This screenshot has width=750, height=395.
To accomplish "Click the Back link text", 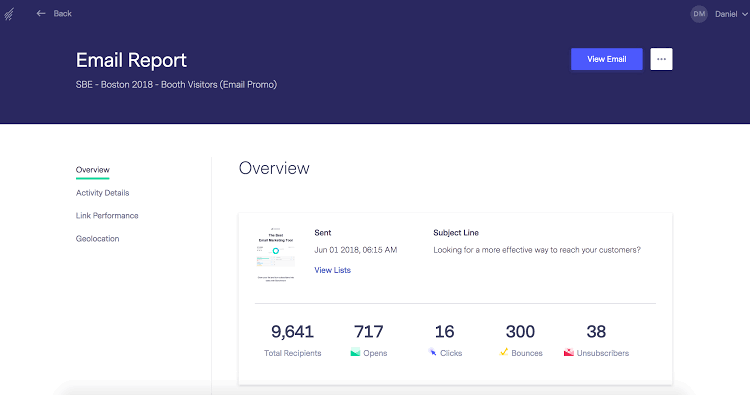I will point(63,13).
